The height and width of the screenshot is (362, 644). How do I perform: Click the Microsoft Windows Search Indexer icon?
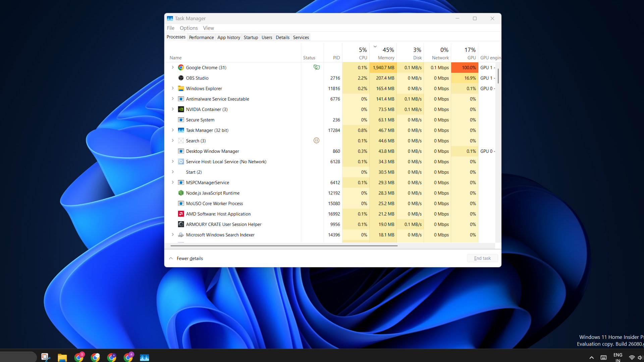coord(181,235)
